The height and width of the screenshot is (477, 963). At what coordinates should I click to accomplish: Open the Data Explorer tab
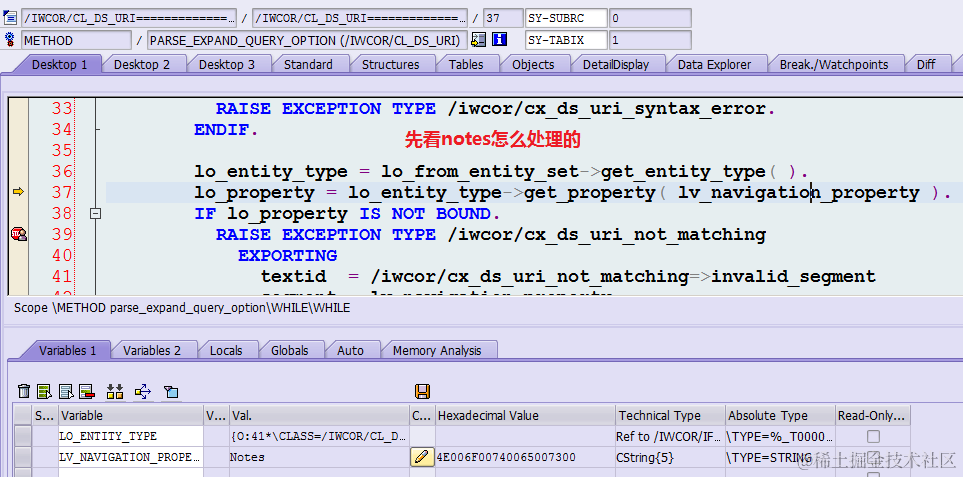pos(714,64)
